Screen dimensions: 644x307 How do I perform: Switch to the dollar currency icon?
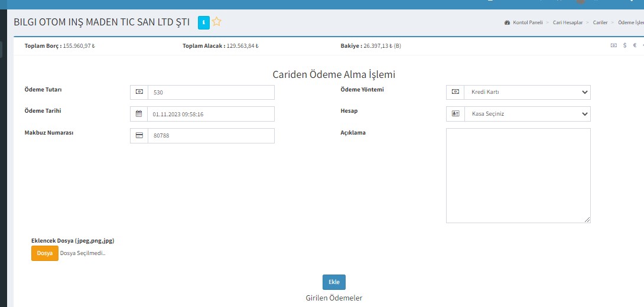(x=625, y=45)
